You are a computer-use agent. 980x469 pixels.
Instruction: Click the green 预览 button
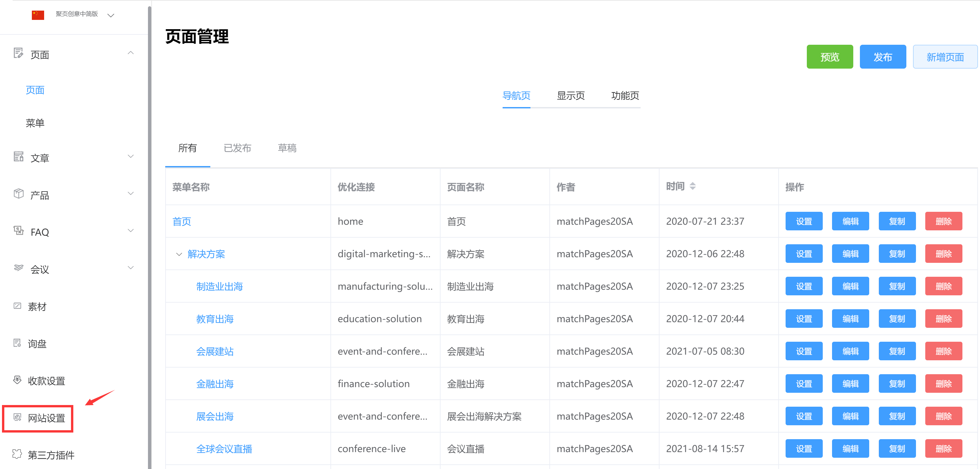(830, 57)
